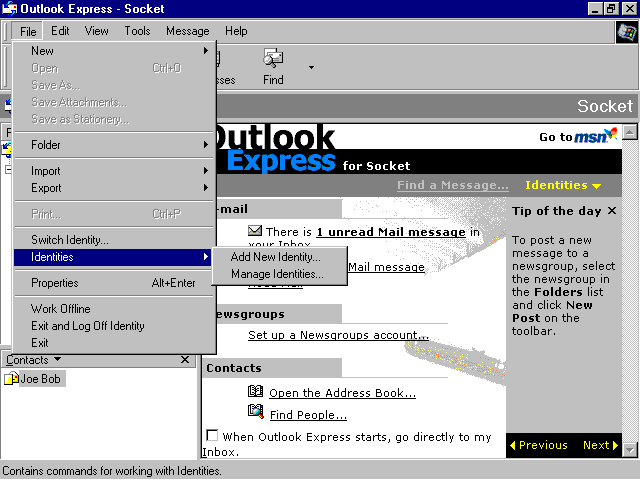The image size is (640, 480).
Task: Click Find a Message link
Action: (x=453, y=185)
